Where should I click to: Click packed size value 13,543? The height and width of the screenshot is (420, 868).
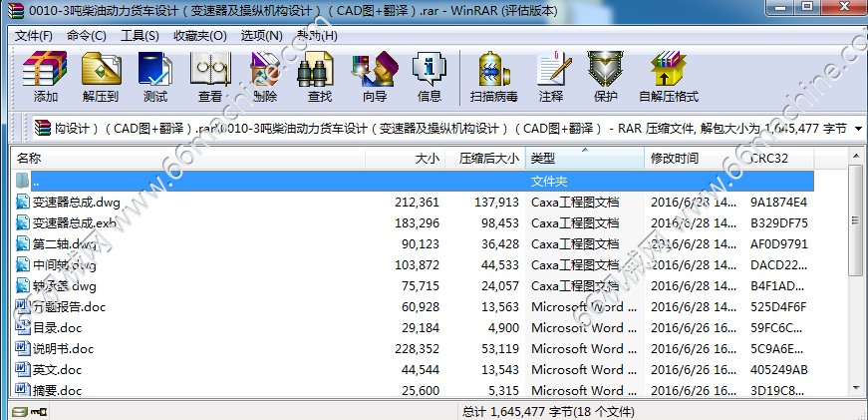500,369
